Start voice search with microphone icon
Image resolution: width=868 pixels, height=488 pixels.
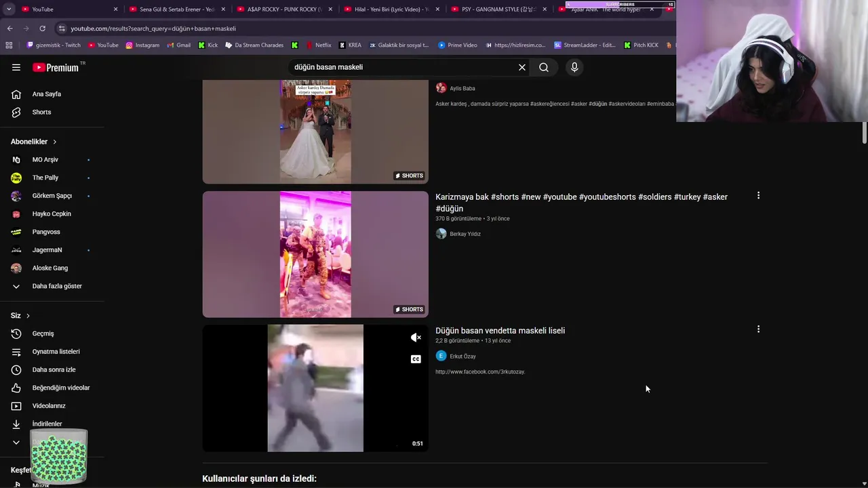574,67
